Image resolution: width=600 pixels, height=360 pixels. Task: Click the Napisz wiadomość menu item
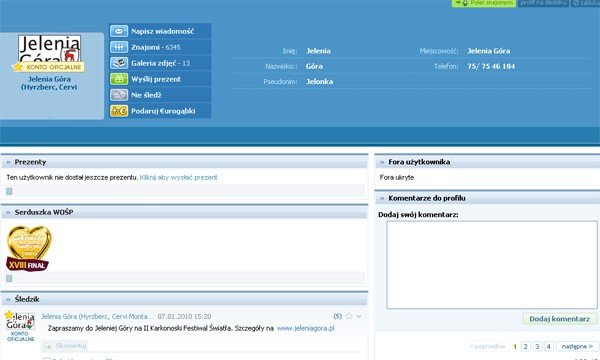pos(160,31)
